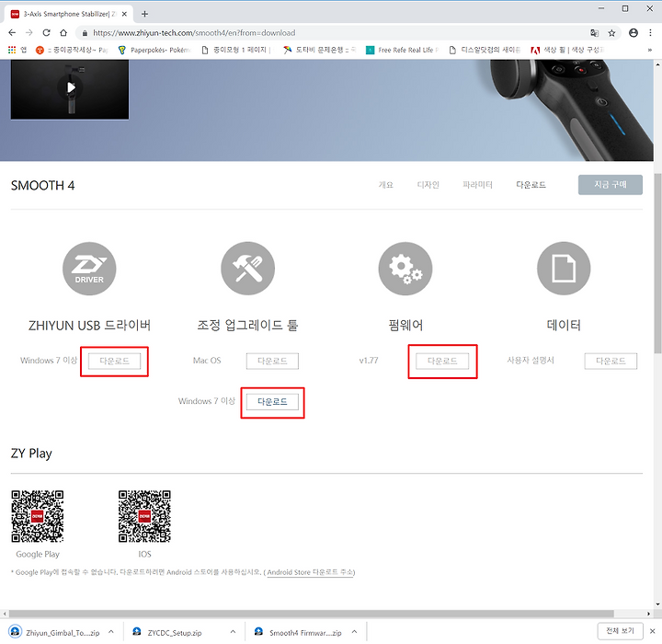Close the 3-Axis Smartphone Stabilizer tab
The height and width of the screenshot is (644, 662).
pos(124,14)
